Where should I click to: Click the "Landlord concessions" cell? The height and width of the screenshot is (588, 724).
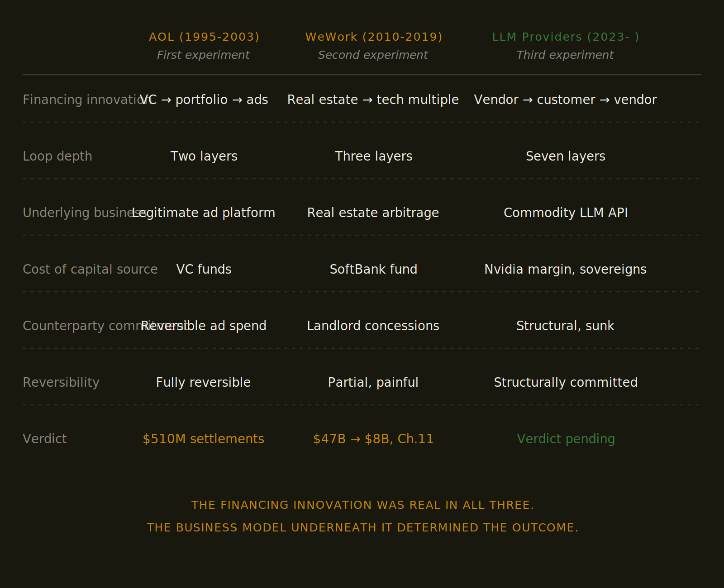[373, 326]
